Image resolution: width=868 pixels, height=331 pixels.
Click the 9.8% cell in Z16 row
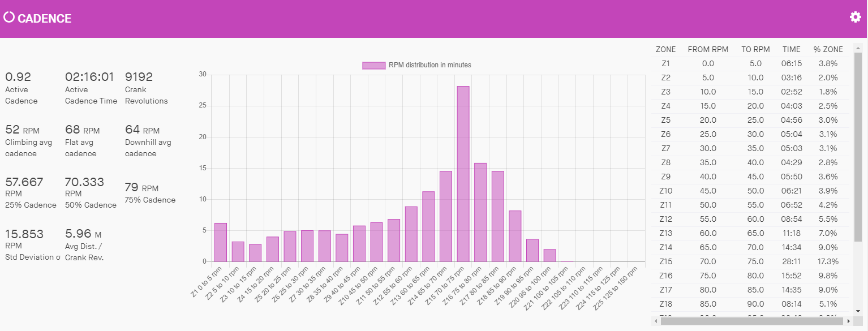click(828, 276)
